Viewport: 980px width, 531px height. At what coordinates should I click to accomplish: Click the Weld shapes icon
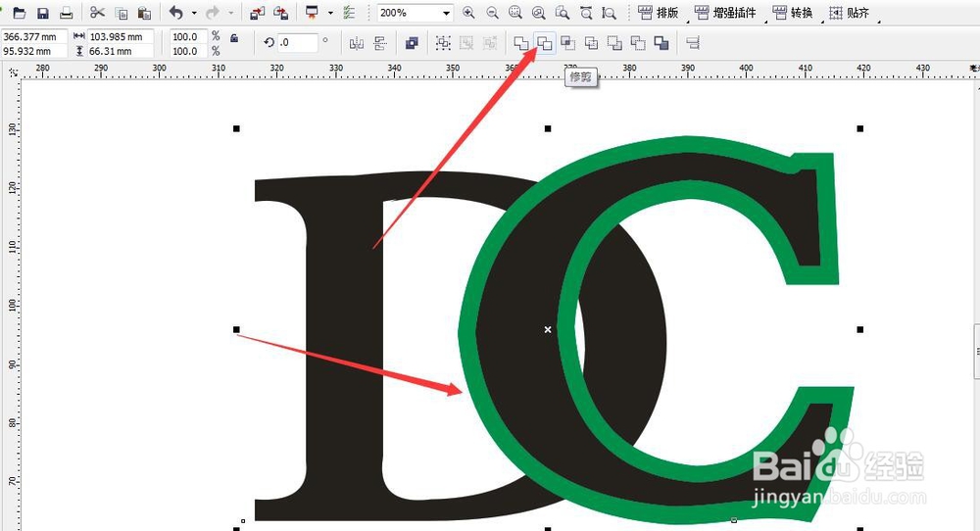tap(520, 43)
